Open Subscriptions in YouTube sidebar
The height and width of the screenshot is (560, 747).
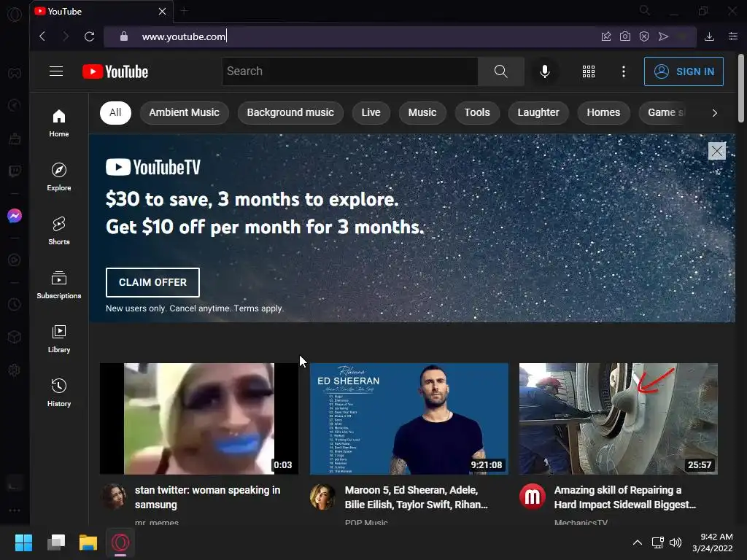[x=59, y=285]
